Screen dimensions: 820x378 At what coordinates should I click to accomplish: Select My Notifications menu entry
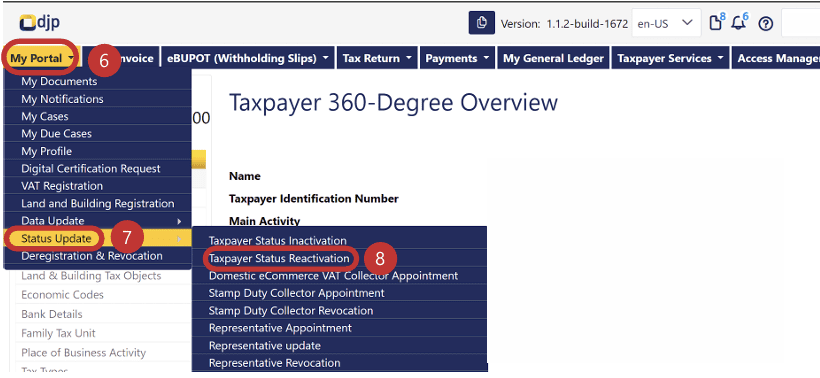tap(98, 99)
